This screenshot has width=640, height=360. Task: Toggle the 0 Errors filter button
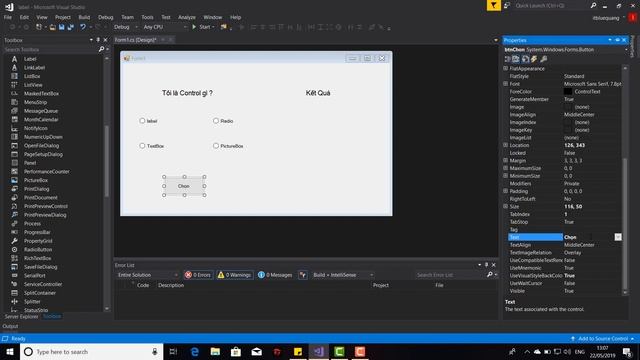click(x=198, y=275)
